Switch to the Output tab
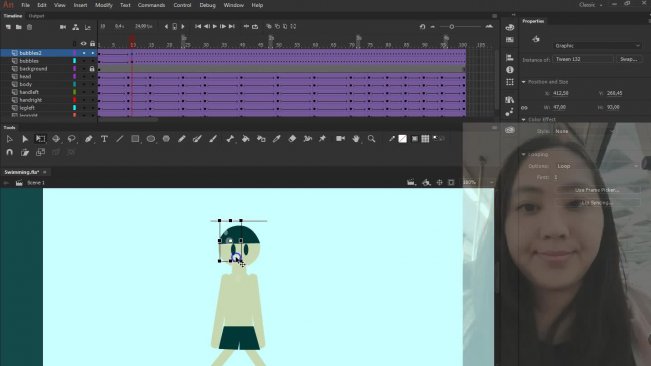The image size is (651, 366). pos(36,16)
